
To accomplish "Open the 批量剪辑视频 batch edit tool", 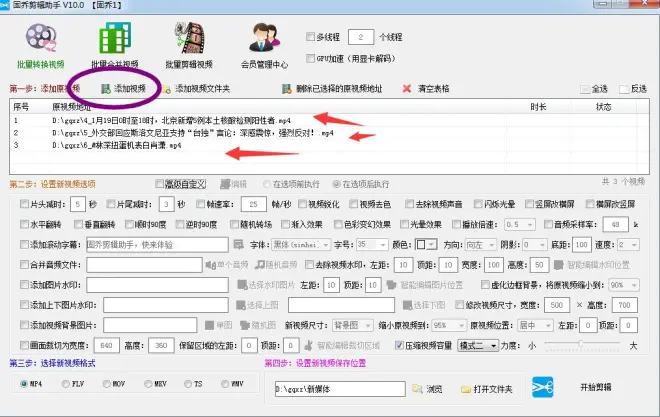I will click(183, 44).
